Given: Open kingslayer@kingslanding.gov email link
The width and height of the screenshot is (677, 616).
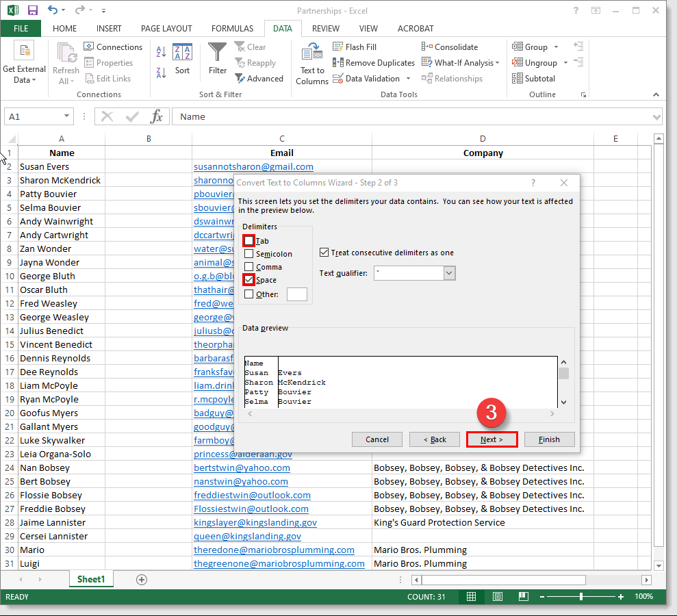Looking at the screenshot, I should tap(255, 522).
